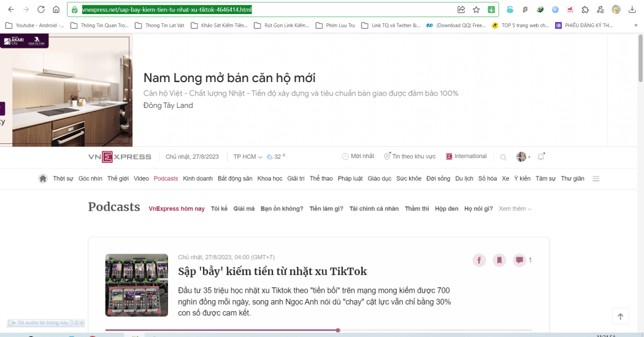The width and height of the screenshot is (644, 337).
Task: Open the TOP 5 trang web bookmark
Action: pos(520,26)
